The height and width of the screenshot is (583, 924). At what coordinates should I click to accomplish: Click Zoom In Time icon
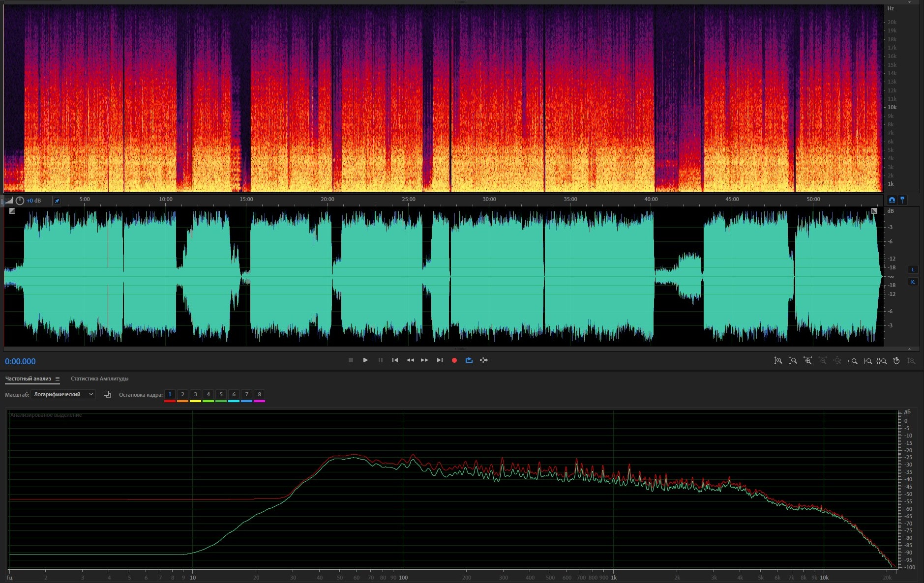(x=807, y=361)
